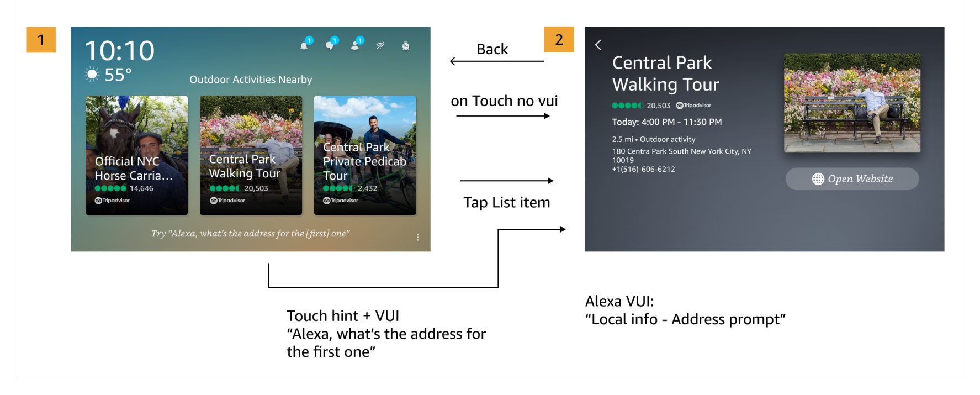Open notifications bell icon with badge

tap(304, 45)
